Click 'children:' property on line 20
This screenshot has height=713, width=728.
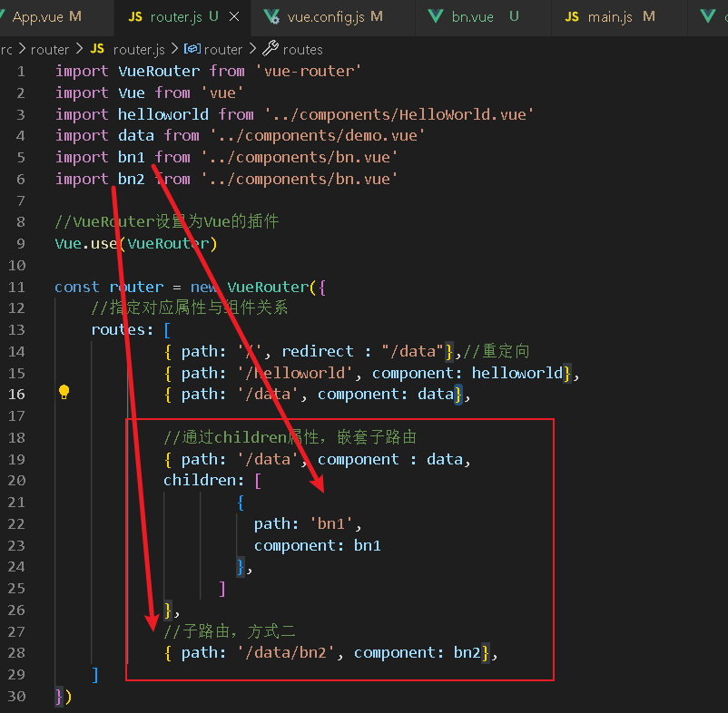204,481
